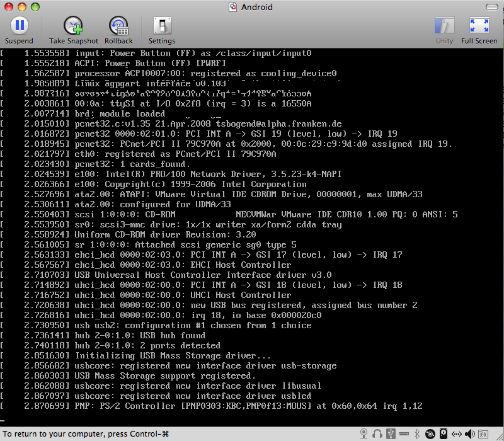Click the Take Snapshot toolbar icon
The image size is (504, 441).
pyautogui.click(x=73, y=26)
